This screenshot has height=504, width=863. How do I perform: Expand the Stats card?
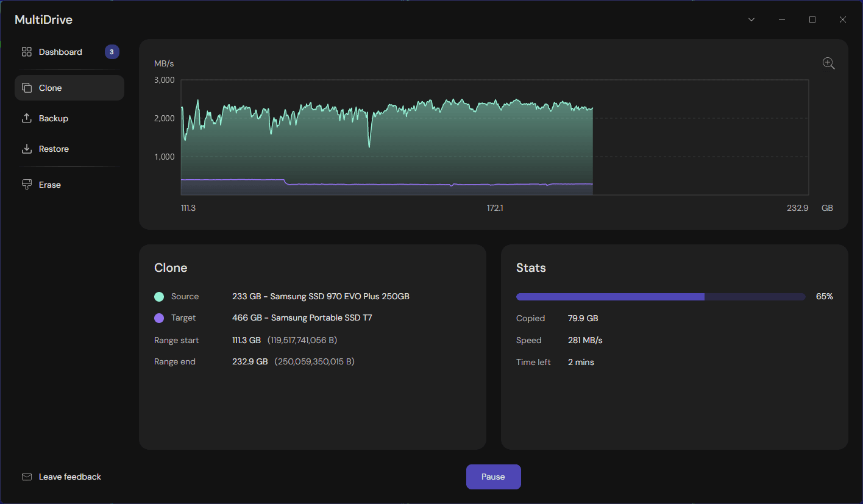click(530, 268)
